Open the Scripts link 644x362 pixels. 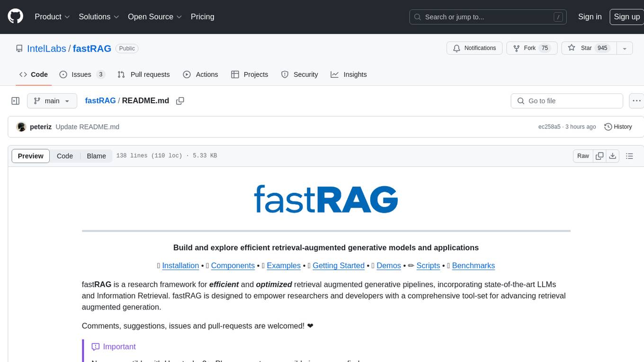[x=428, y=265]
